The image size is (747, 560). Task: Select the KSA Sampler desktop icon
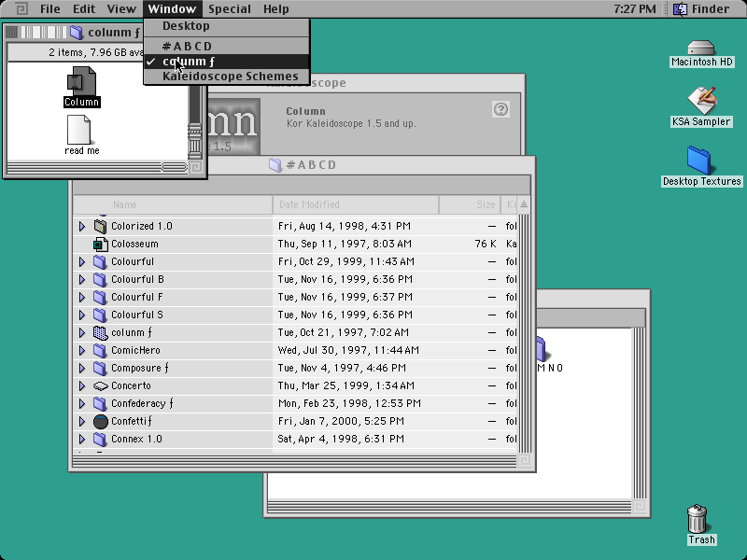pos(702,100)
